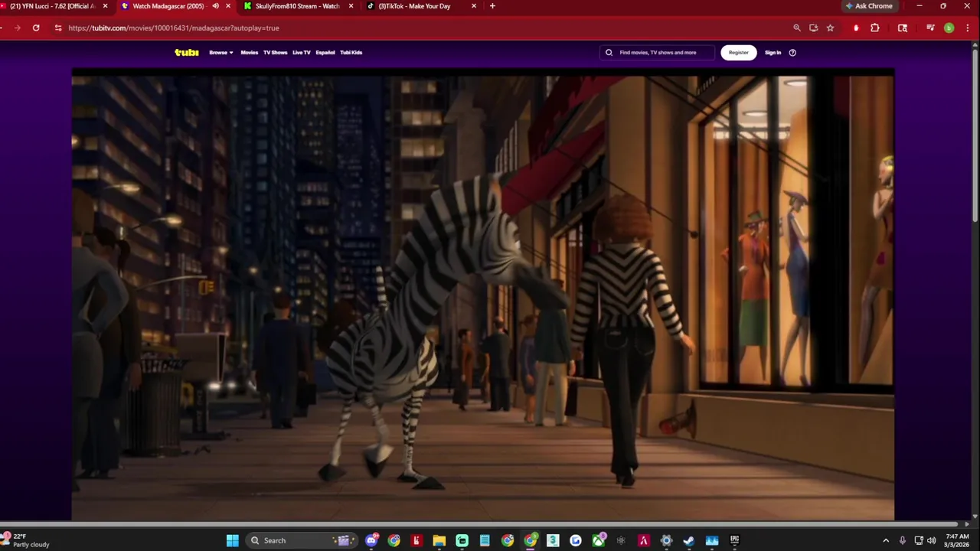
Task: Expand the Browse dropdown on Tubi
Action: [x=221, y=53]
